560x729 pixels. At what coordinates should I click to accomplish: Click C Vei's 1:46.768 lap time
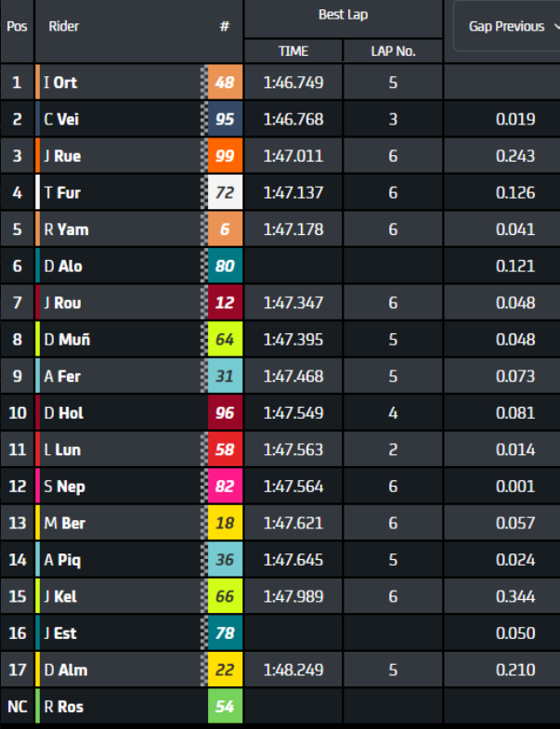click(293, 119)
